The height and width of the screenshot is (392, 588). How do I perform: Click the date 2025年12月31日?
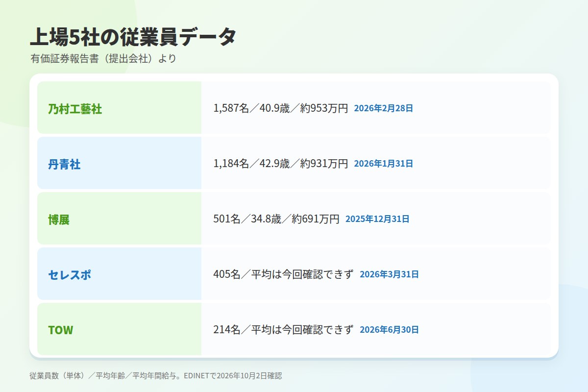pos(377,219)
